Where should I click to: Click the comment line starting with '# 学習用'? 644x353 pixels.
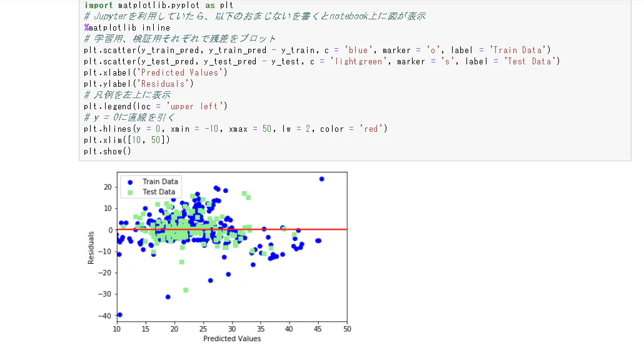point(179,39)
